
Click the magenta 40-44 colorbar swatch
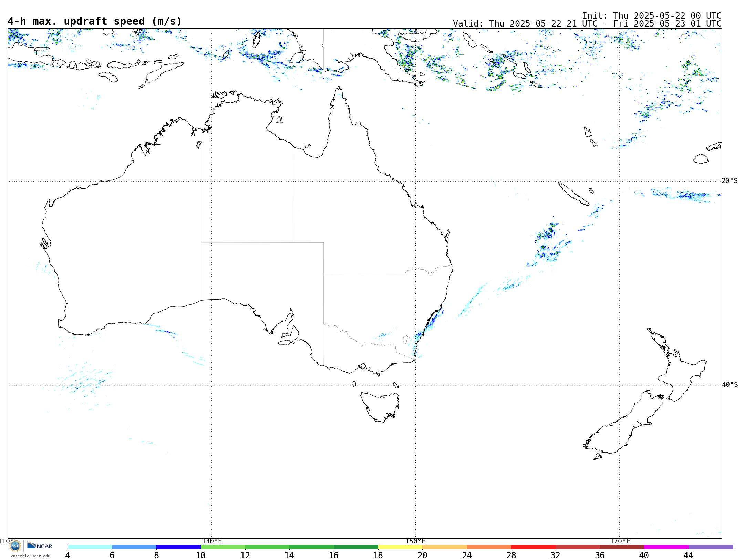coord(666,547)
